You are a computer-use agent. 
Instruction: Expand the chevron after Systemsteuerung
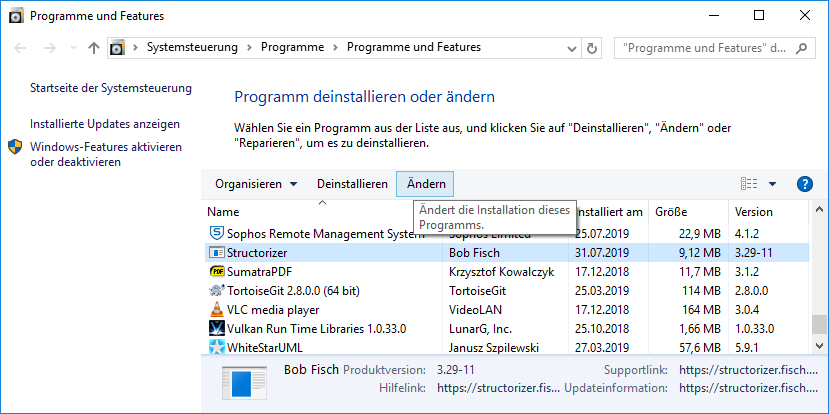click(x=249, y=48)
